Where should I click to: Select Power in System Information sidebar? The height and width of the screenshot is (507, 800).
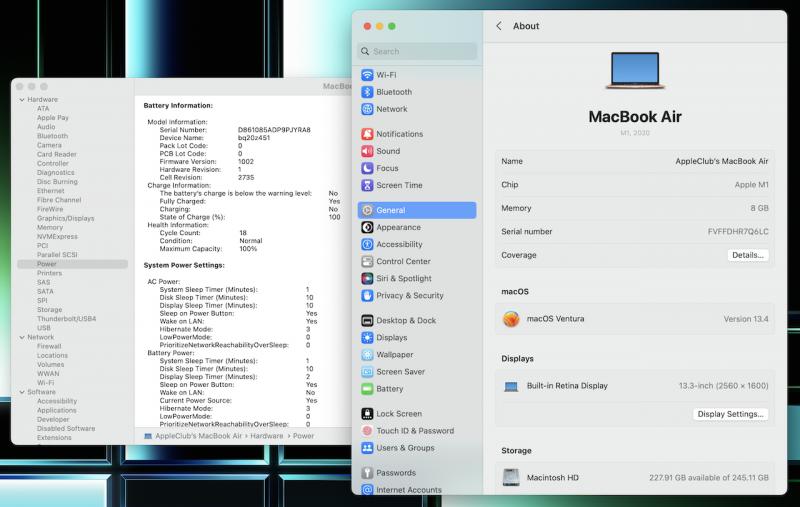tap(72, 264)
